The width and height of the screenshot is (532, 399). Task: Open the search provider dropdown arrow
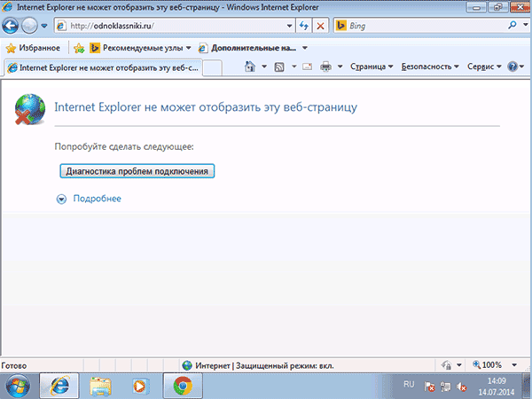(526, 25)
